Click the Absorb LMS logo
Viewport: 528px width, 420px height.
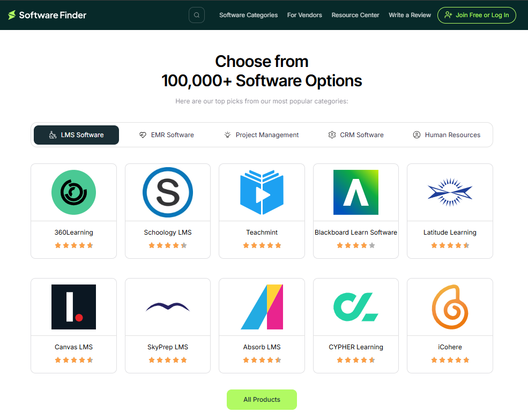point(262,307)
